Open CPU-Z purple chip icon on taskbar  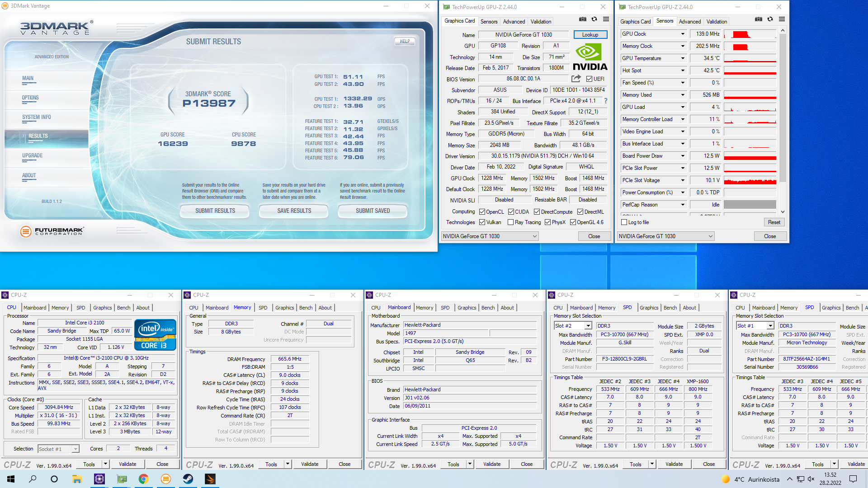[99, 479]
